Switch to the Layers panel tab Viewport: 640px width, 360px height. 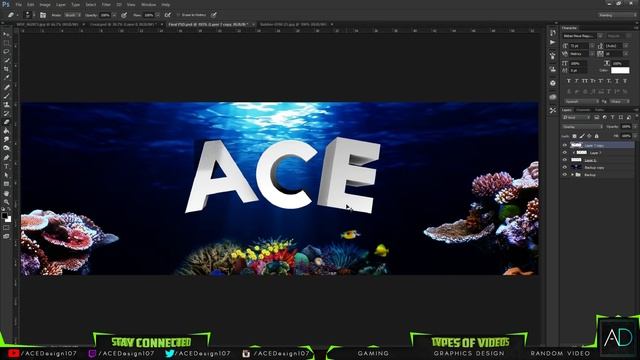567,110
